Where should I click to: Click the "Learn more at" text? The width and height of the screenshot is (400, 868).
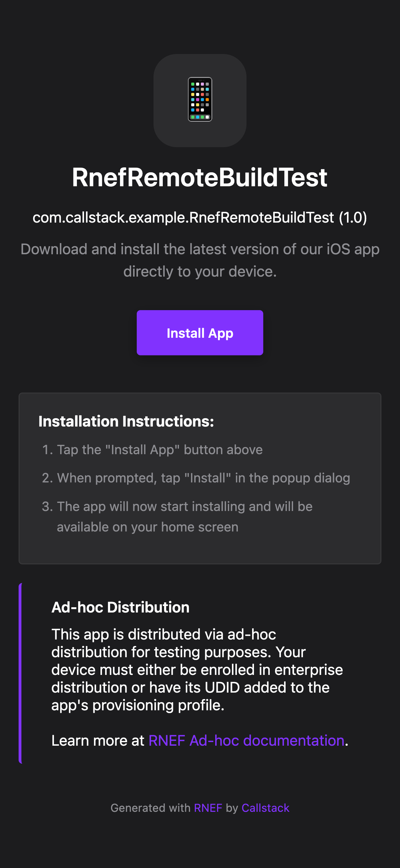coord(98,741)
